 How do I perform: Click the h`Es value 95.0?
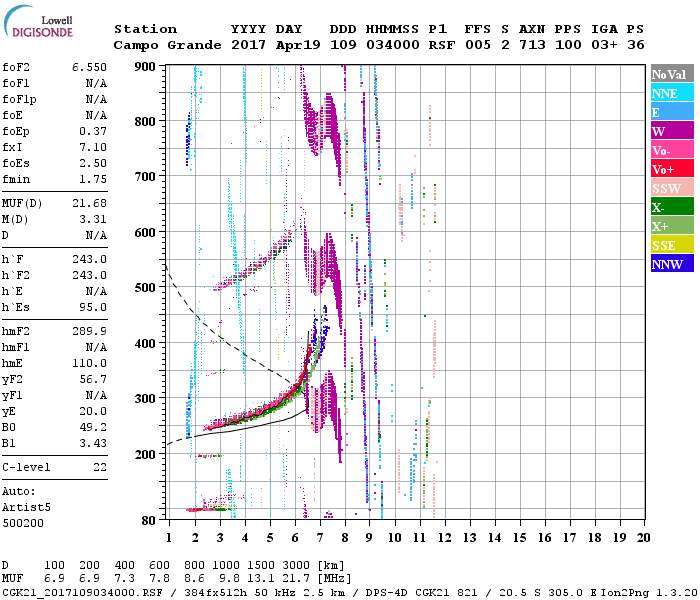[93, 307]
